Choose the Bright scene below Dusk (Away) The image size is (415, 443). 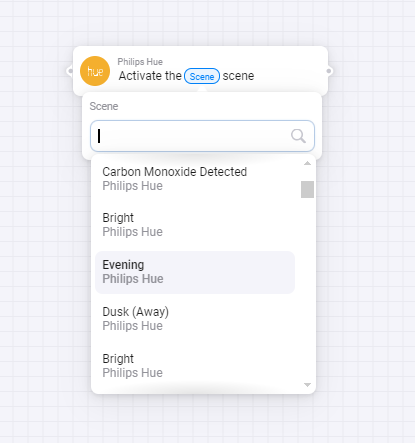(195, 366)
